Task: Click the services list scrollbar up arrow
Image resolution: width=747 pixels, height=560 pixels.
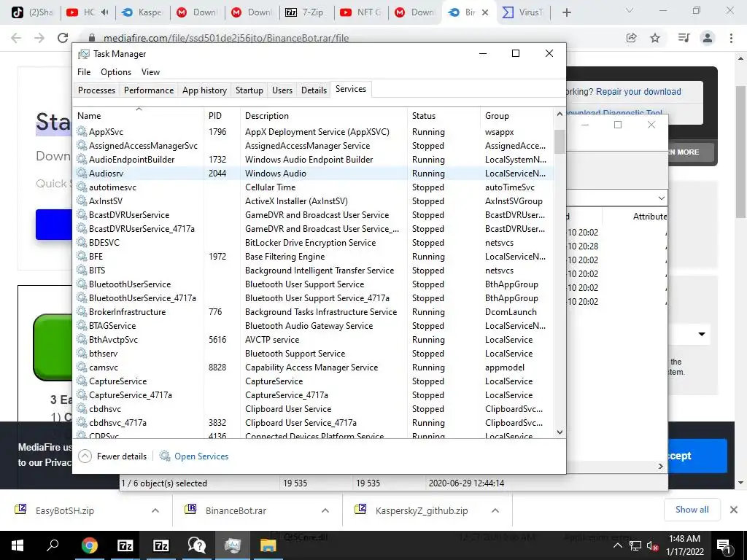Action: [x=560, y=114]
